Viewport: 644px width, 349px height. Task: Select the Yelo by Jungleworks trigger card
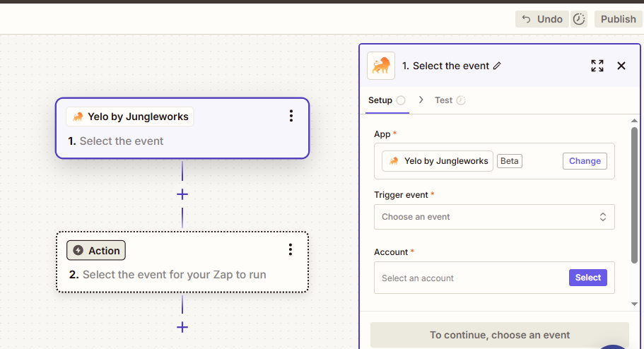click(182, 128)
